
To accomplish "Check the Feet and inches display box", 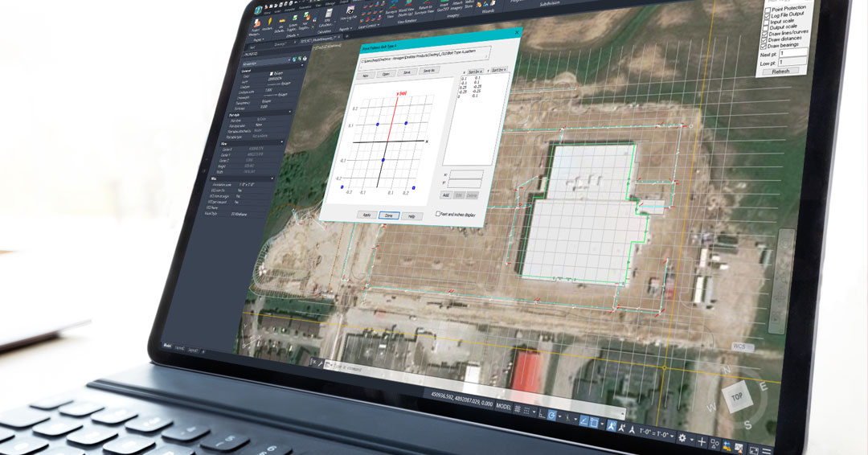I will pyautogui.click(x=437, y=214).
